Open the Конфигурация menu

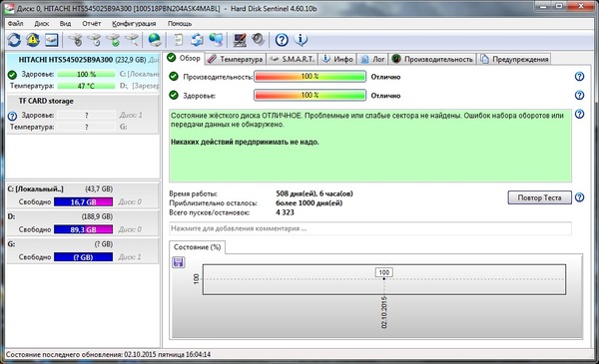click(134, 24)
